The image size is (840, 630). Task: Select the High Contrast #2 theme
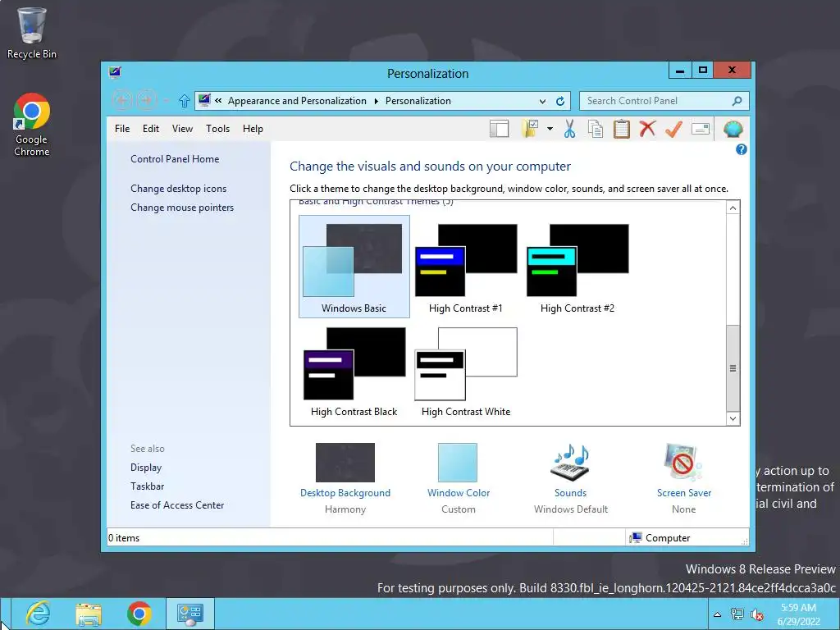point(577,267)
